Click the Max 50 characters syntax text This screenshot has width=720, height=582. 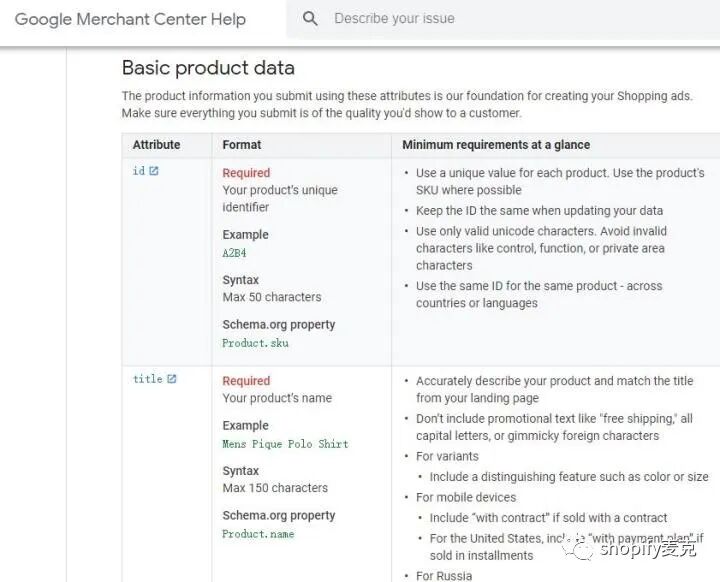tap(272, 297)
